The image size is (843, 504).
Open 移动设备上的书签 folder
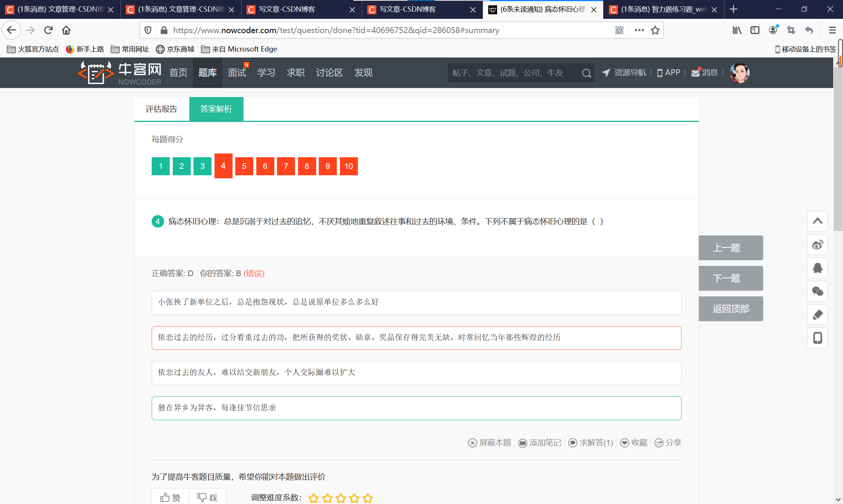click(805, 49)
